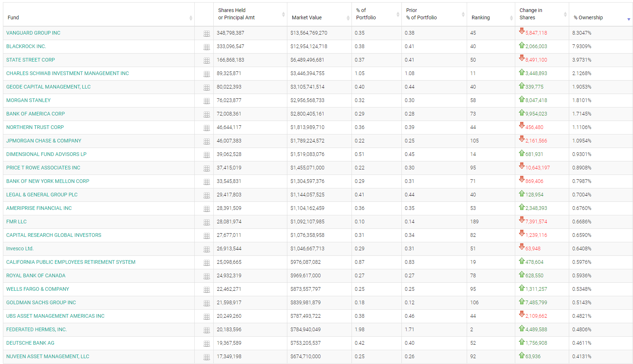Image resolution: width=633 pixels, height=364 pixels.
Task: Click grid icon for California Public Employees Retirement
Action: pyautogui.click(x=207, y=263)
